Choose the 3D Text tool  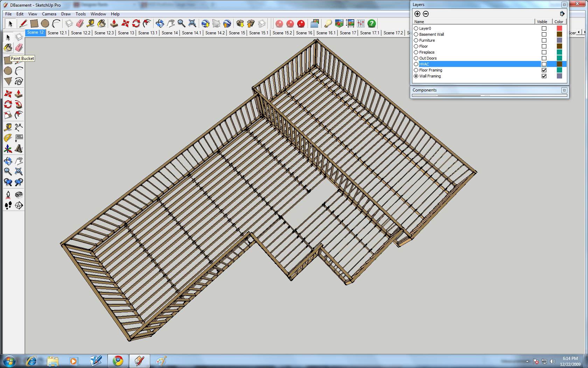click(x=19, y=149)
